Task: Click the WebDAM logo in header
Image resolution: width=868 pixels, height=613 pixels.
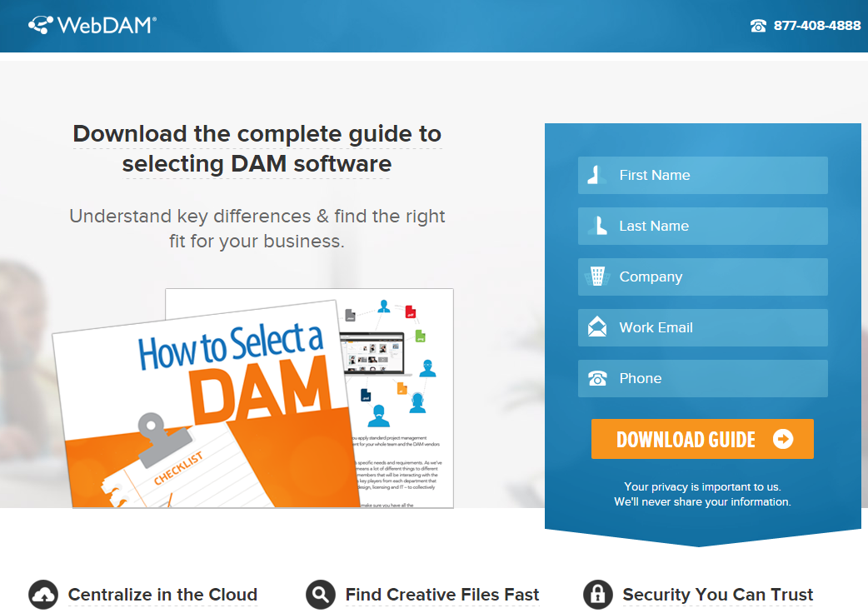Action: 92,25
